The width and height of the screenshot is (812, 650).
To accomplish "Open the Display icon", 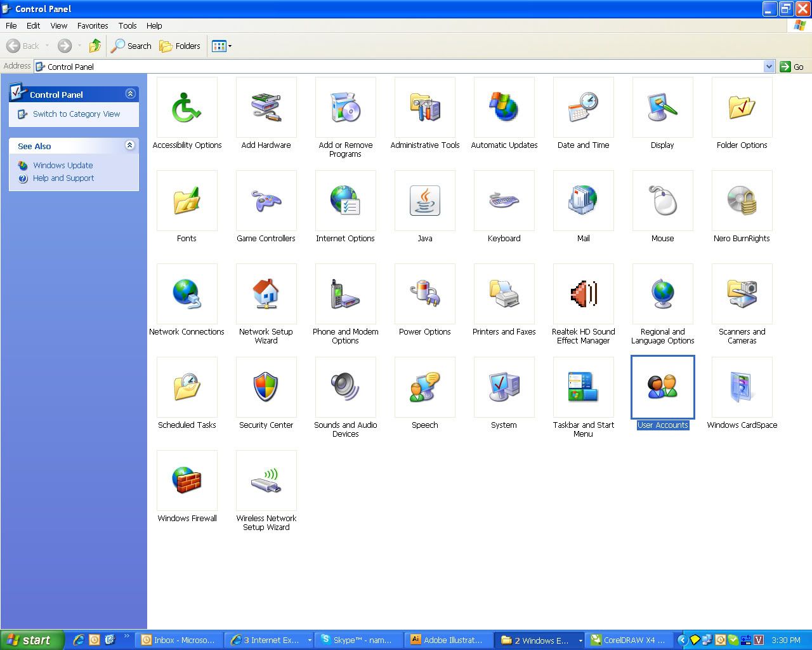I will point(663,107).
